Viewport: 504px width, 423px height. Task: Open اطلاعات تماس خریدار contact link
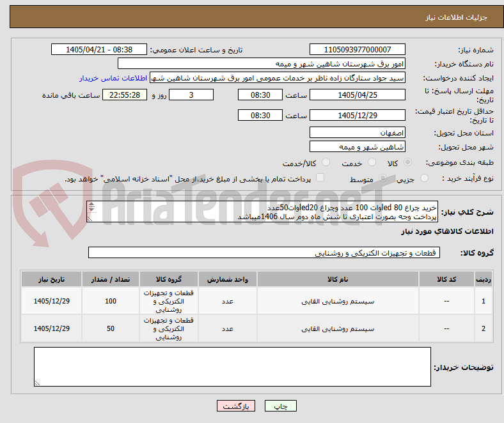pyautogui.click(x=113, y=78)
